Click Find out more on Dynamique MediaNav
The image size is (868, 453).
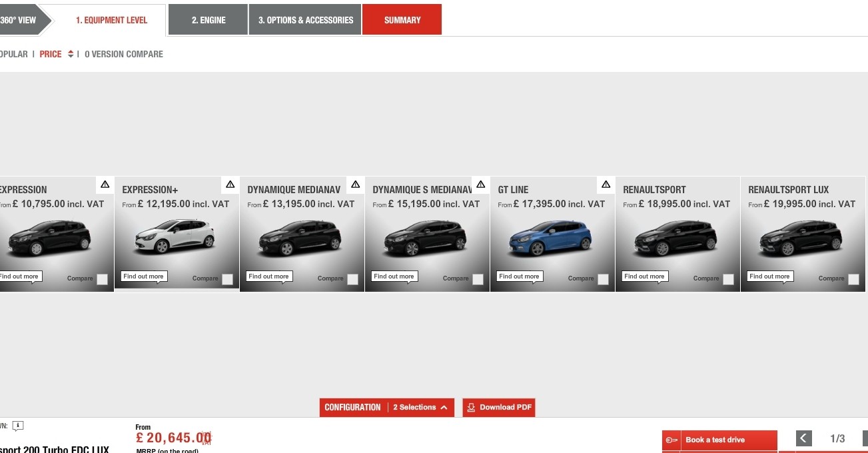[268, 276]
